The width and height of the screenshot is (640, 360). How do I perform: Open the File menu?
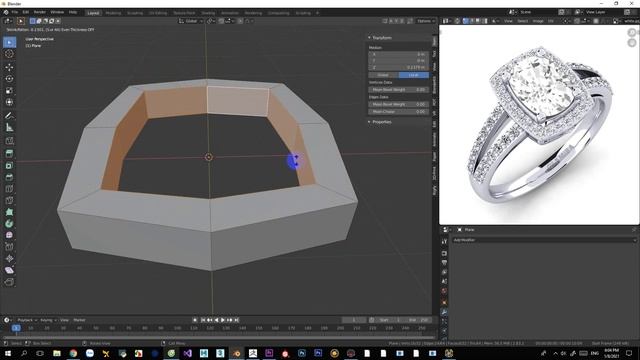[x=15, y=12]
